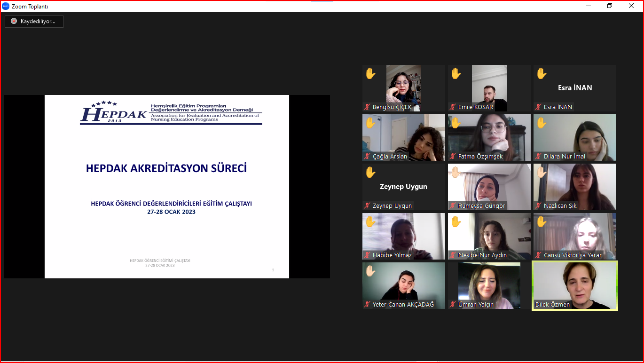644x363 pixels.
Task: Click the raised hand on Emre KOSAR's tile
Action: [456, 73]
